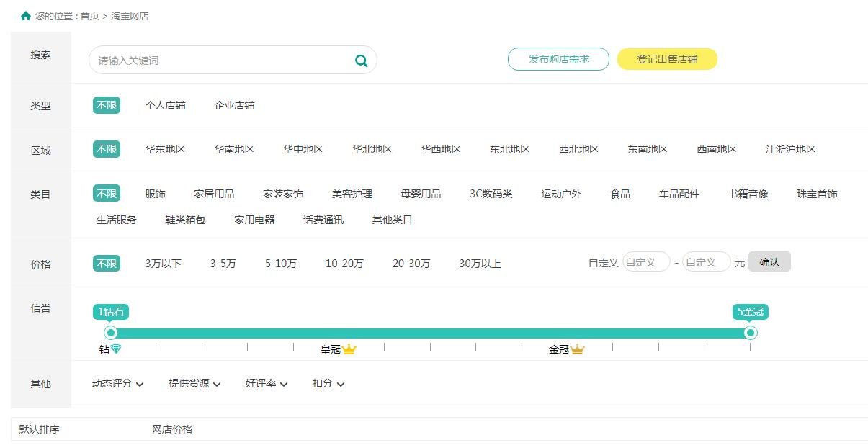Select the 默认排序 sorting option

click(38, 429)
